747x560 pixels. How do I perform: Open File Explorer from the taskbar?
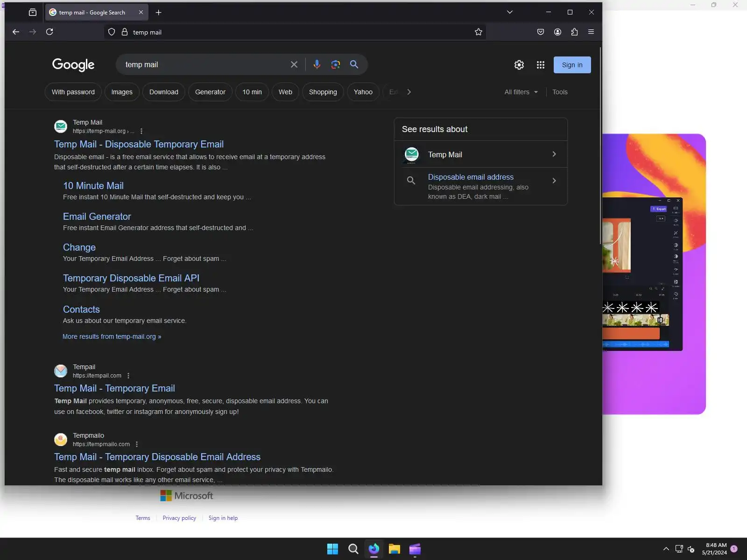tap(395, 549)
